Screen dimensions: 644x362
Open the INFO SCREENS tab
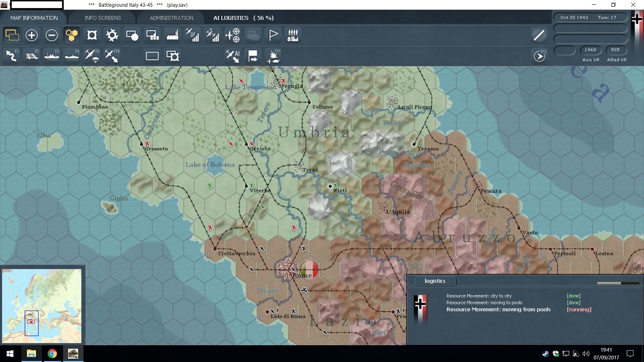pyautogui.click(x=103, y=18)
